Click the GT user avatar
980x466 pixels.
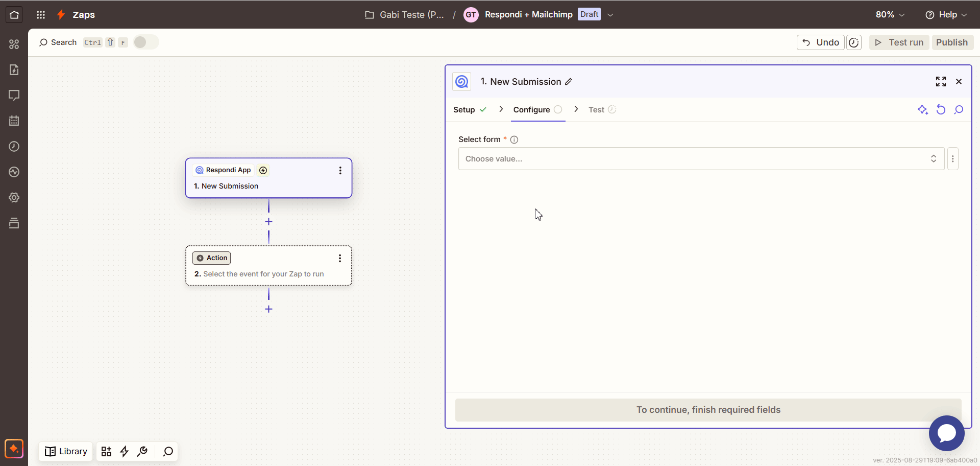pyautogui.click(x=471, y=15)
